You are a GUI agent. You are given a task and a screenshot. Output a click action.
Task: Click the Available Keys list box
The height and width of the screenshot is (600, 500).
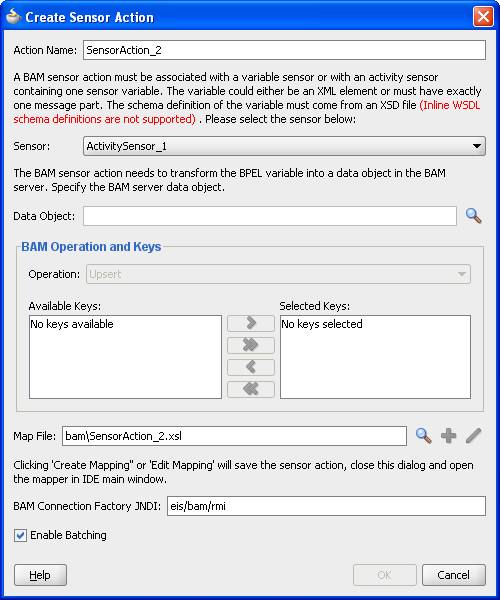point(125,357)
